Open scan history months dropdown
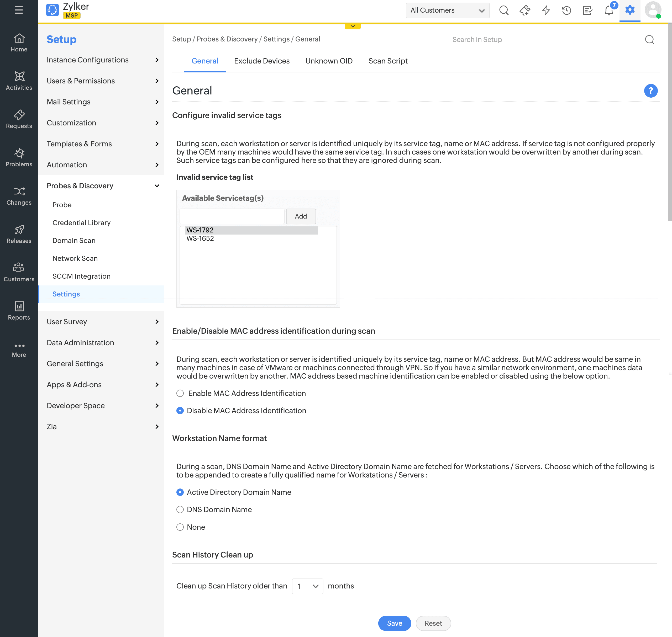Viewport: 672px width, 637px height. (307, 586)
